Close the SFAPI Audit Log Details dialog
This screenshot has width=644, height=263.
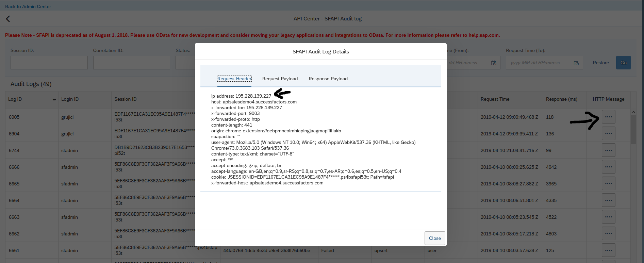point(435,238)
